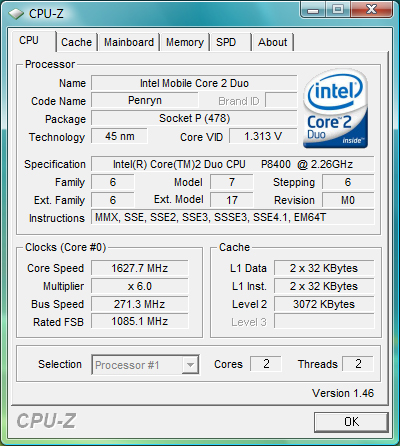
Task: Click the CPU-Z logo at bottom left
Action: (x=46, y=421)
